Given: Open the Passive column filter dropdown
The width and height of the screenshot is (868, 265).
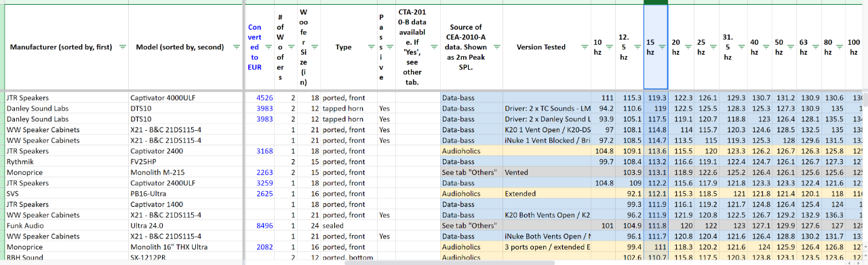Looking at the screenshot, I should coord(391,47).
